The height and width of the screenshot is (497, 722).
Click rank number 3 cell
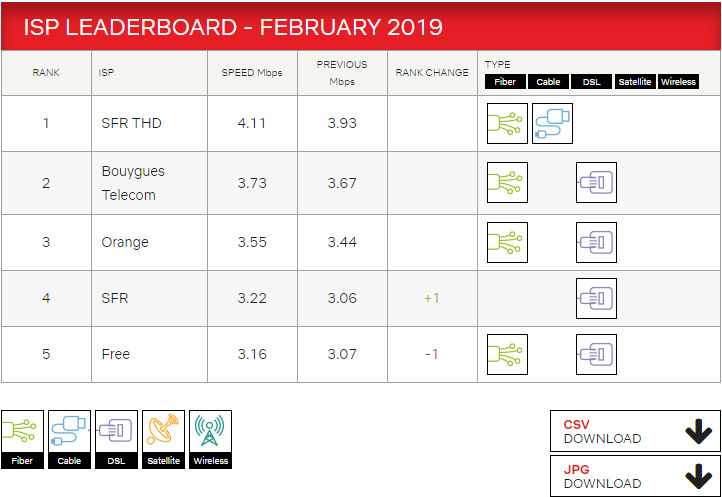[x=46, y=242]
